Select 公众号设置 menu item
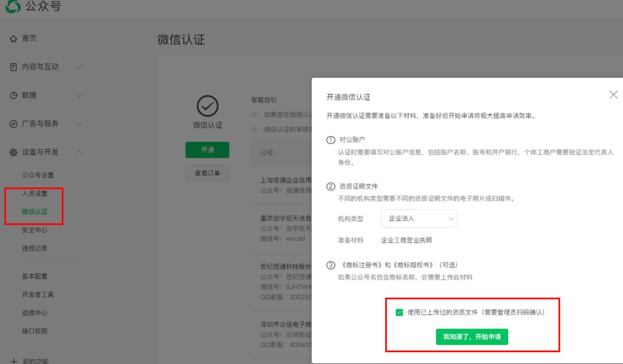623x364 pixels. pyautogui.click(x=38, y=175)
